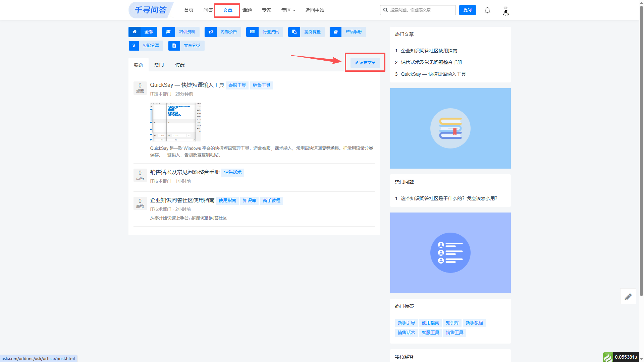Screen dimensions: 644x362
Task: Open article 销售话术及常见问题整合手册
Action: pos(185,172)
